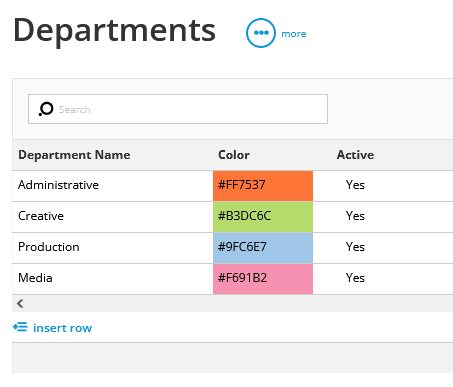Click the 'more' text link
Image resolution: width=453 pixels, height=387 pixels.
coord(294,34)
